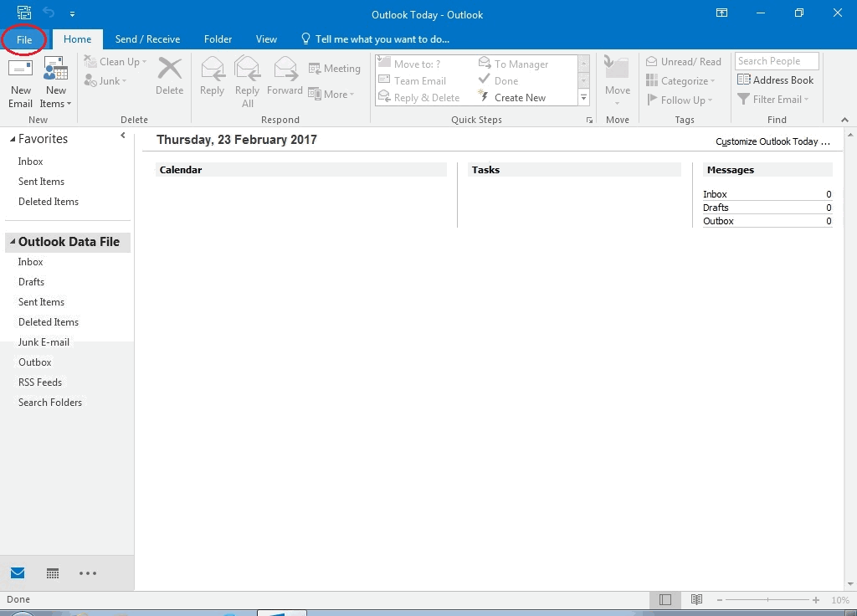This screenshot has height=616, width=857.
Task: Open the File tab
Action: coord(24,39)
